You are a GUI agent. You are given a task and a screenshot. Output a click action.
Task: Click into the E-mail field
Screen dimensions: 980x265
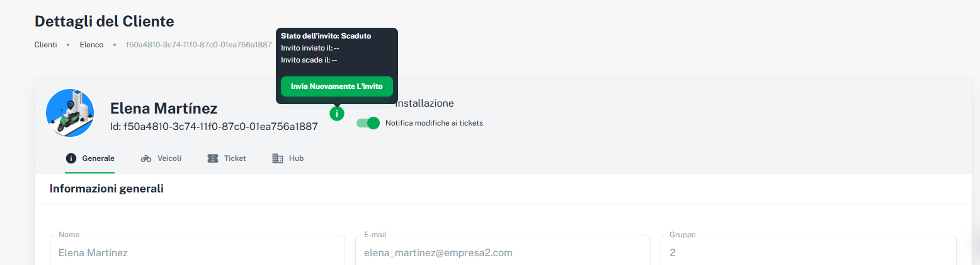point(506,252)
